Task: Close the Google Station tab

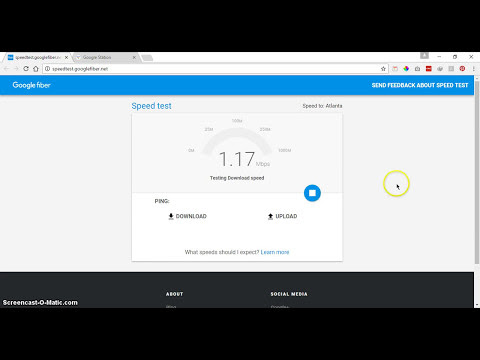Action: click(134, 57)
